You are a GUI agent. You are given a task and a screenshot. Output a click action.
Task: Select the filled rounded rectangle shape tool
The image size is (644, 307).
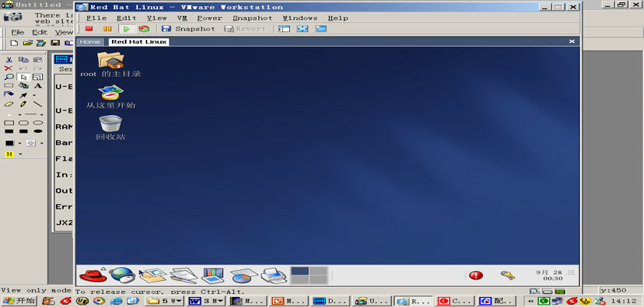click(24, 131)
